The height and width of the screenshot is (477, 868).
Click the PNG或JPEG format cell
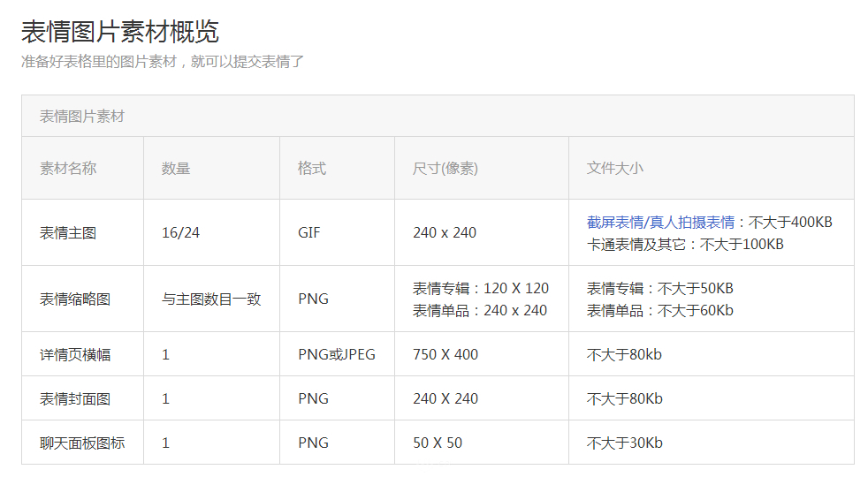337,355
